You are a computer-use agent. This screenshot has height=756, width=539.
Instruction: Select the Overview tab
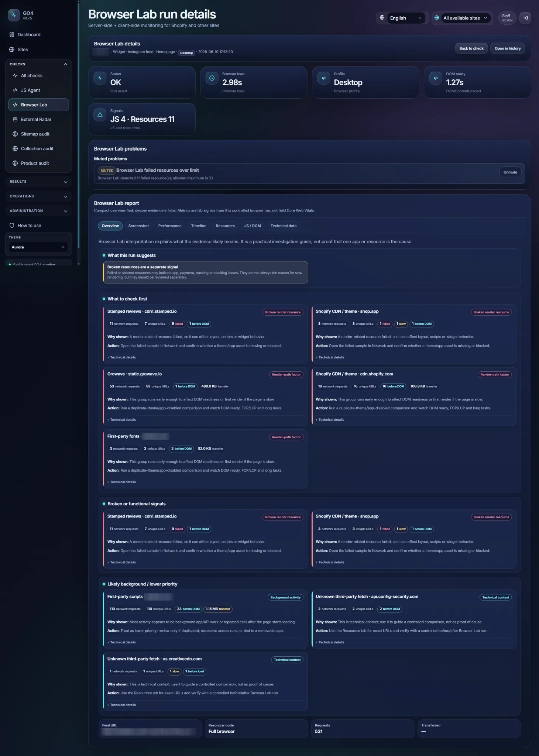coord(110,226)
